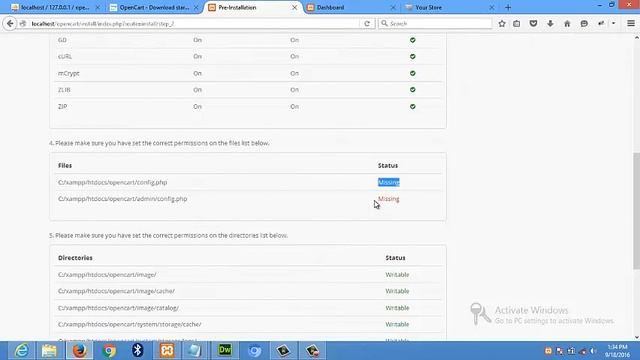Click the highlighted Missing status for config.php
Screen dimensions: 640x360
[389, 182]
